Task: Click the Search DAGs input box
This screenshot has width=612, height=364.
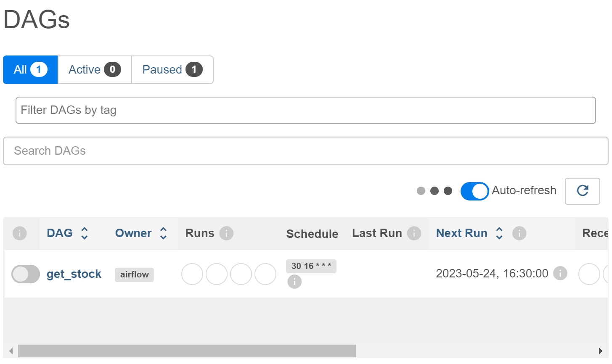Action: 305,151
